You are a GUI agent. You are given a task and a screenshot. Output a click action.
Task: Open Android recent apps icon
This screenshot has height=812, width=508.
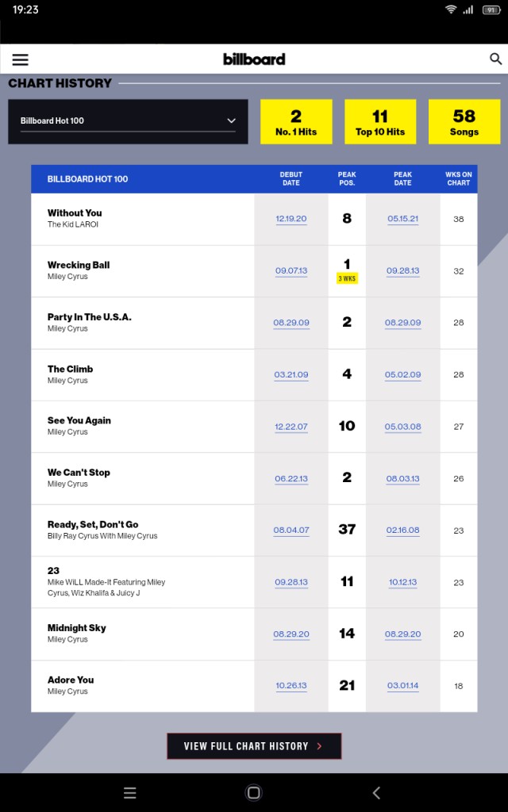click(x=130, y=792)
